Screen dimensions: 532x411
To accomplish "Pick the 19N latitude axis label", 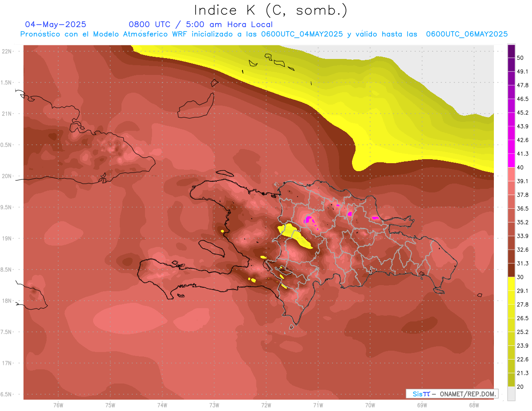I will 6,239.
